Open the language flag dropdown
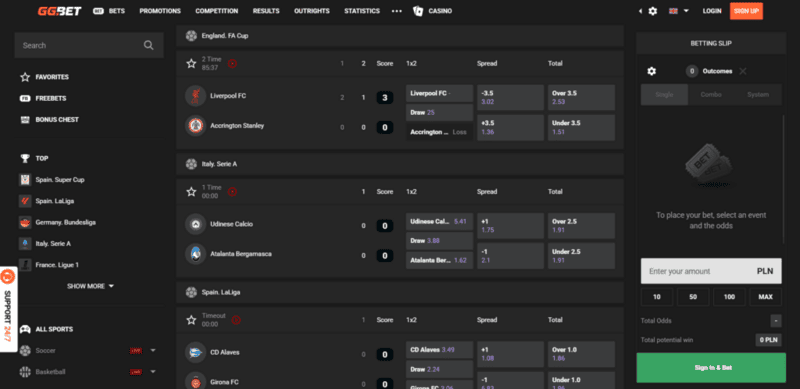Image resolution: width=800 pixels, height=389 pixels. [679, 11]
